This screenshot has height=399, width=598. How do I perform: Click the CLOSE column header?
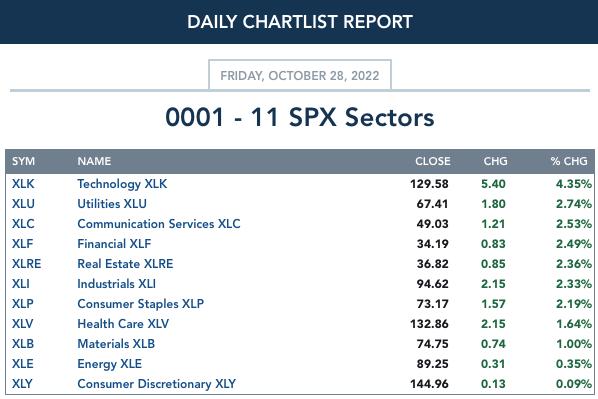tap(432, 161)
